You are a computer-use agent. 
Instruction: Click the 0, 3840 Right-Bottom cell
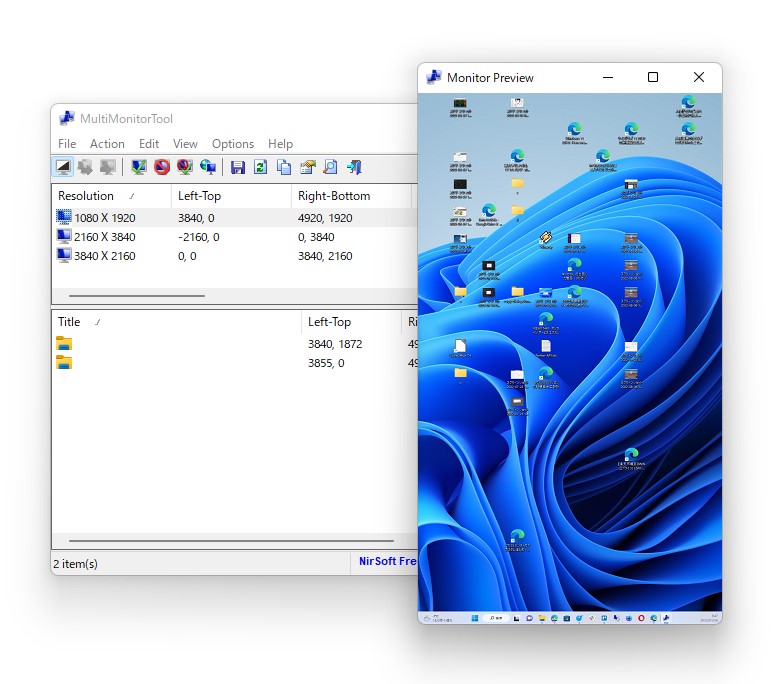point(316,237)
